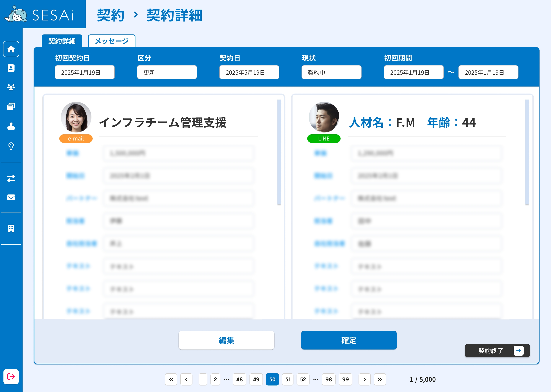Click the man's profile photo F.M
This screenshot has height=392, width=551.
pos(324,117)
